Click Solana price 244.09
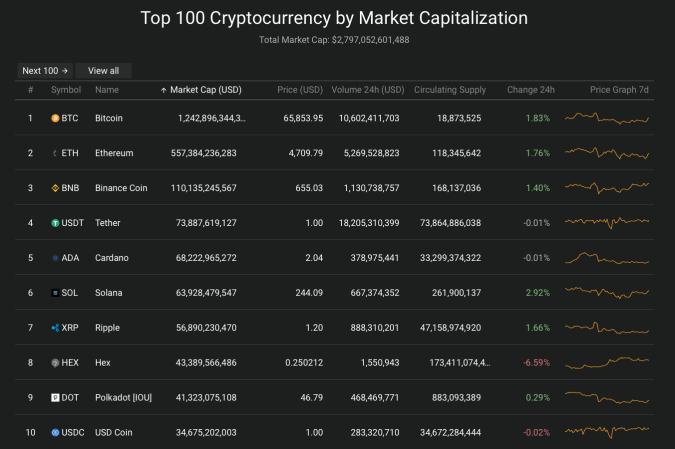The width and height of the screenshot is (675, 449). tap(309, 293)
